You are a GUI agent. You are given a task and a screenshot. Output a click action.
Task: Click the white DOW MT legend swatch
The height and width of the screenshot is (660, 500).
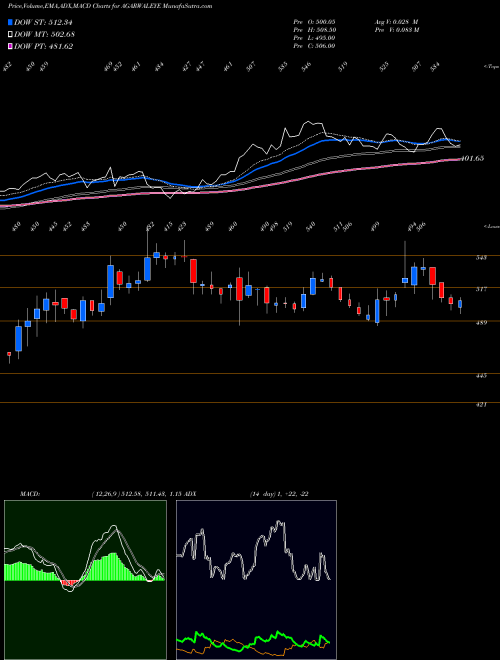point(10,34)
